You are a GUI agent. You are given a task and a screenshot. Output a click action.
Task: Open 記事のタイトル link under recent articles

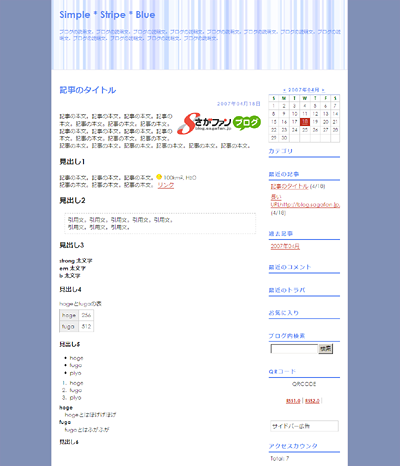click(x=289, y=186)
